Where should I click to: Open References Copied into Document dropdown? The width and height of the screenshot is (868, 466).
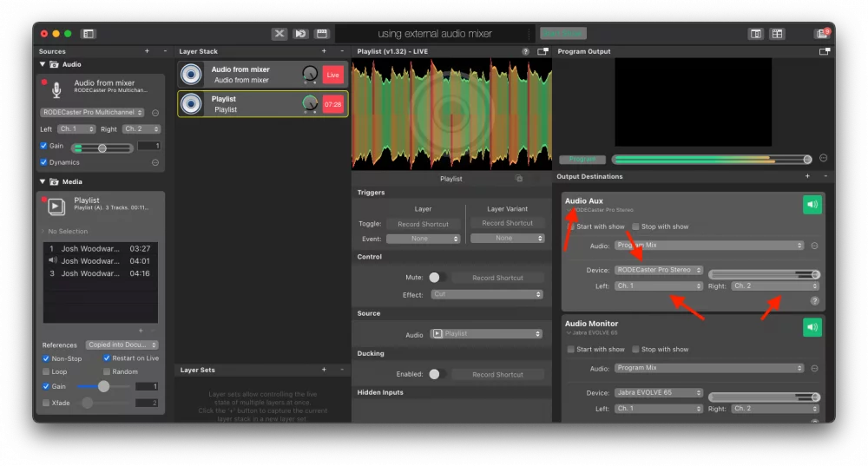tap(122, 345)
